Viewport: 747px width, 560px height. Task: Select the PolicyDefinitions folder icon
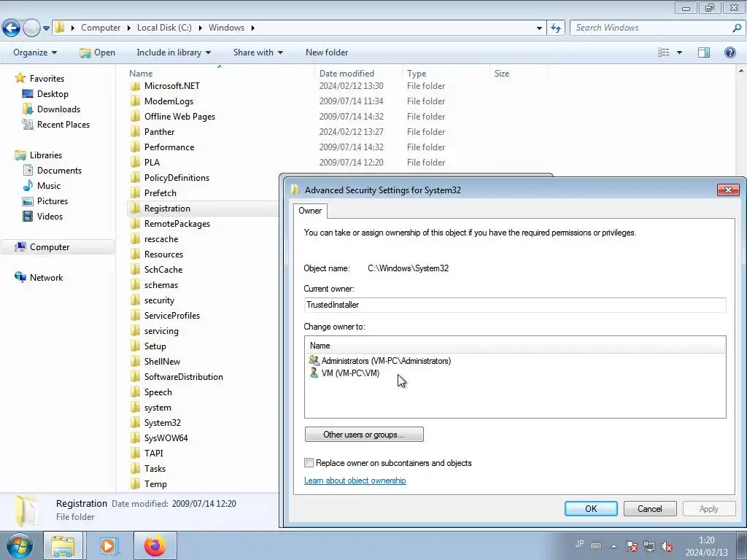(x=135, y=178)
